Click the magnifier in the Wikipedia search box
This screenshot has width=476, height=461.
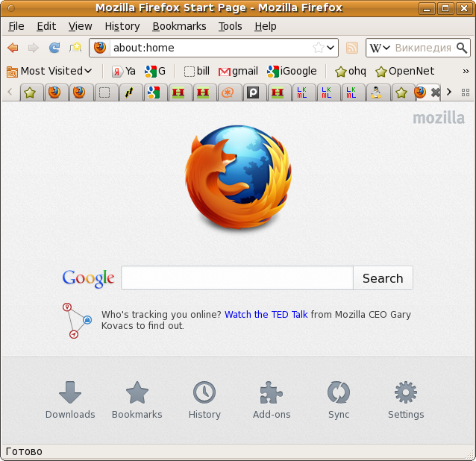462,48
